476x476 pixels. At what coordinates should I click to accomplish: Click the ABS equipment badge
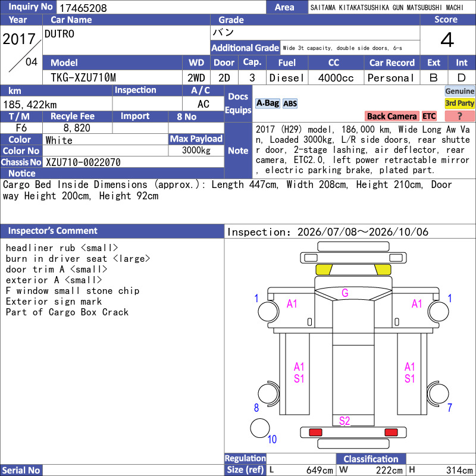pyautogui.click(x=290, y=104)
